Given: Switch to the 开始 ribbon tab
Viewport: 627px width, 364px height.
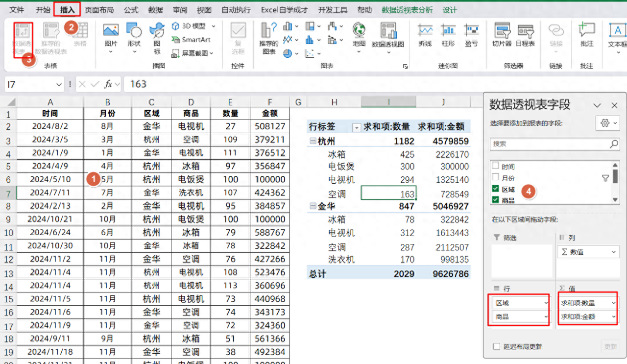Looking at the screenshot, I should (x=43, y=10).
